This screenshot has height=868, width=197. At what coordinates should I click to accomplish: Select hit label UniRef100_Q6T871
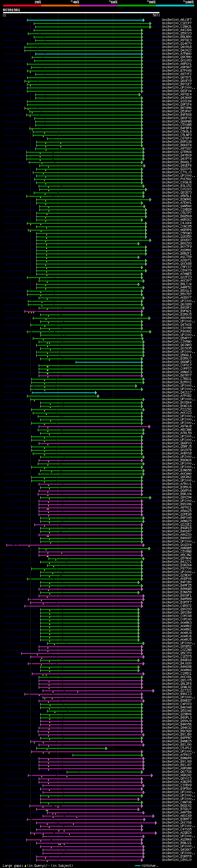click(x=177, y=78)
